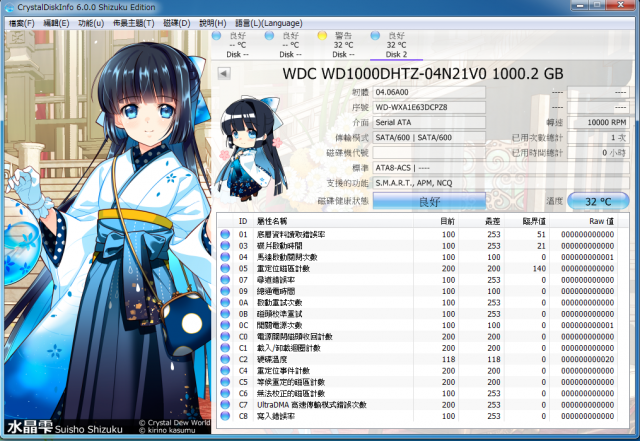Click the large Suisho Shizuku character artwork
The height and width of the screenshot is (441, 640).
108,232
